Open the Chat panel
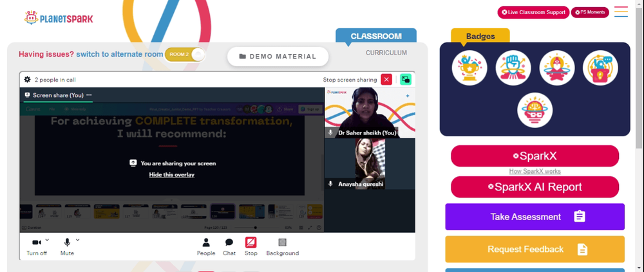Viewport: 644px width, 272px height. pos(229,247)
